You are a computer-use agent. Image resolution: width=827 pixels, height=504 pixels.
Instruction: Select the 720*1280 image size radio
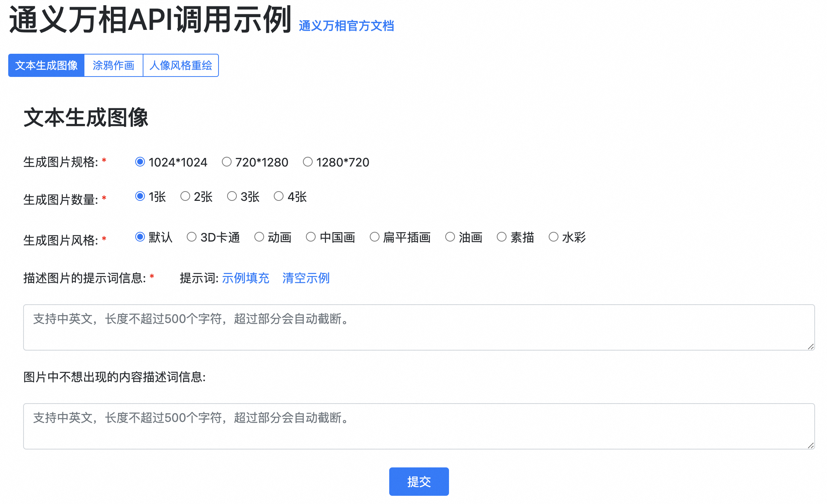point(227,162)
